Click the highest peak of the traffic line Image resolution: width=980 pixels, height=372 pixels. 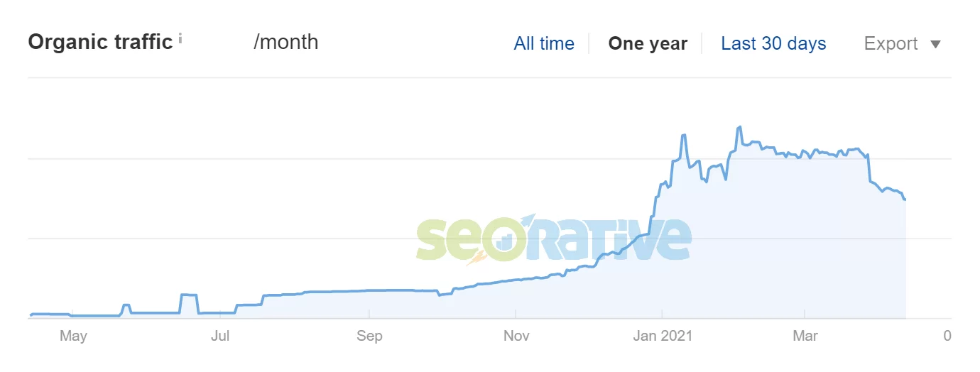(740, 127)
